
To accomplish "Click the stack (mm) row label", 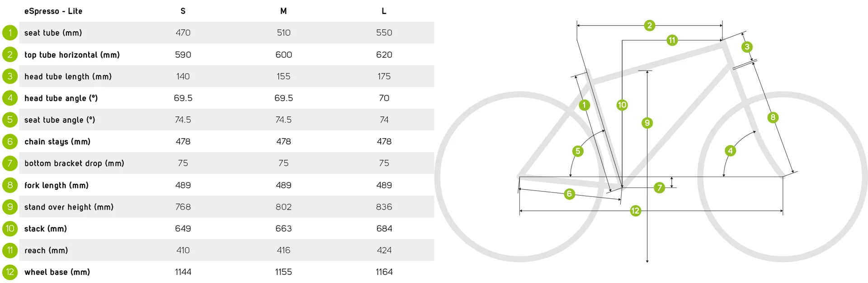I will [46, 229].
